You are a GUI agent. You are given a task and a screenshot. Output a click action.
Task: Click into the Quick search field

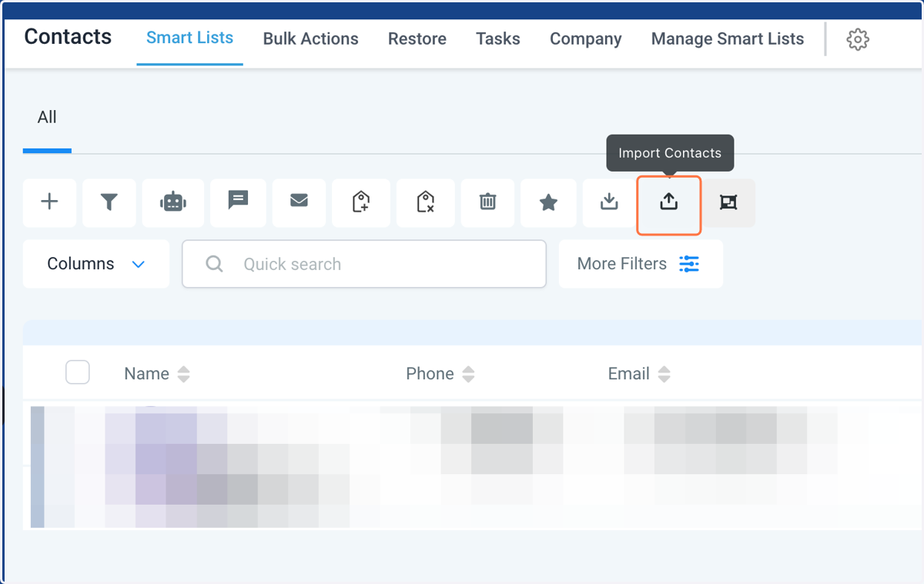(x=364, y=264)
